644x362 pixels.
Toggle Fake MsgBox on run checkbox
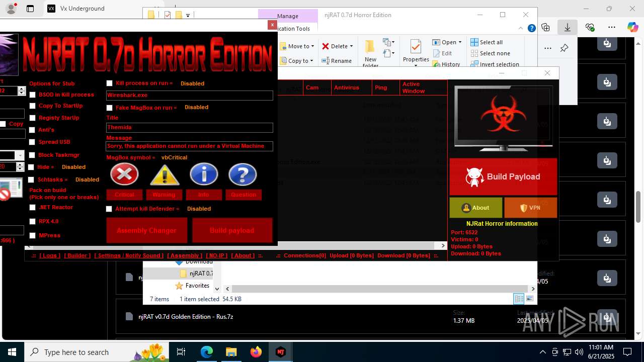tap(109, 108)
